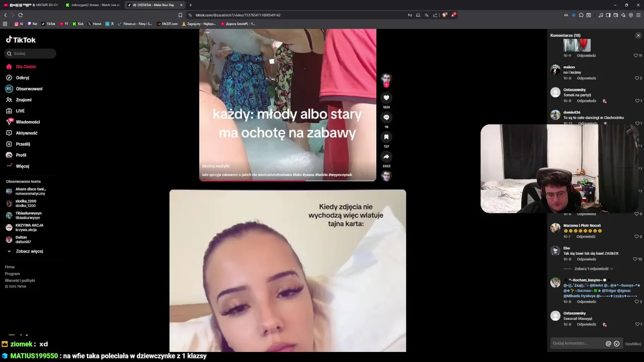
Task: Expand Zobacz więcej followed accounts
Action: (x=29, y=251)
